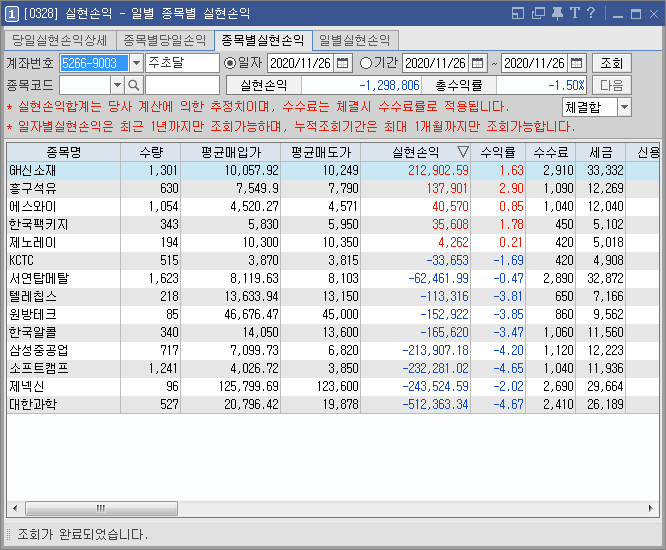Select the 흥구석유 row
The height and width of the screenshot is (550, 666).
(333, 188)
